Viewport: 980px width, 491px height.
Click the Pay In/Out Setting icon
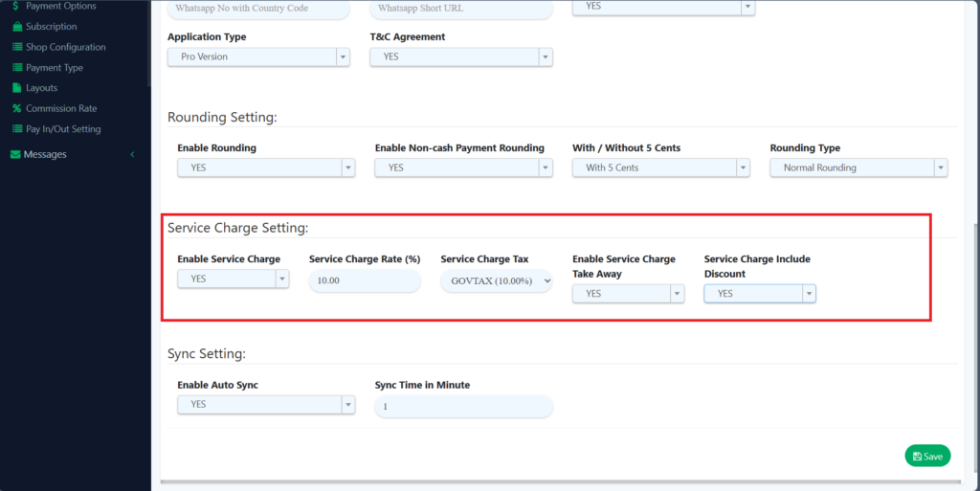click(17, 129)
